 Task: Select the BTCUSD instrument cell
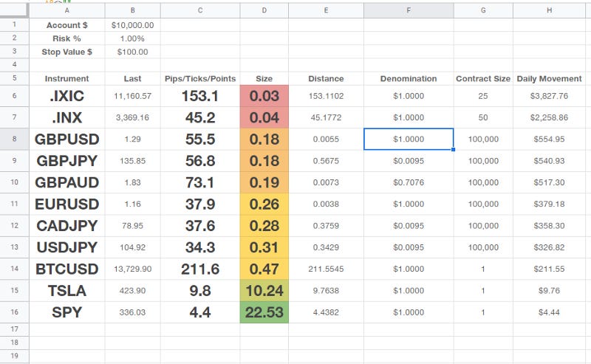[67, 269]
